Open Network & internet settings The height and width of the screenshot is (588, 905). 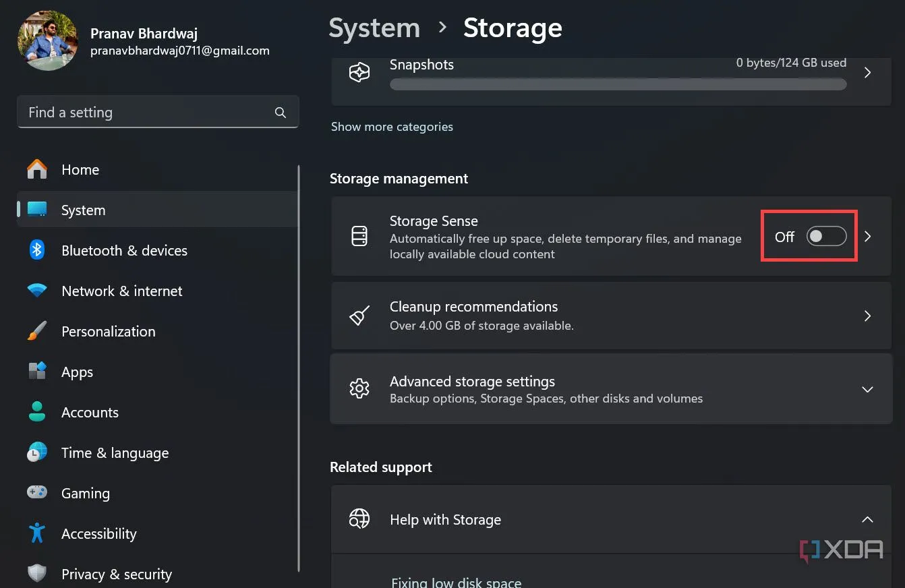[121, 291]
